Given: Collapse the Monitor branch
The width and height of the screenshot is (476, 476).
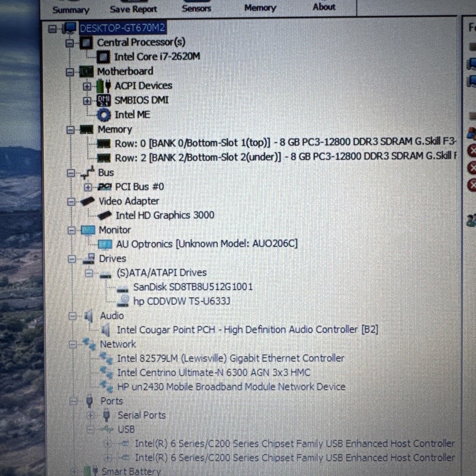Looking at the screenshot, I should click(71, 230).
